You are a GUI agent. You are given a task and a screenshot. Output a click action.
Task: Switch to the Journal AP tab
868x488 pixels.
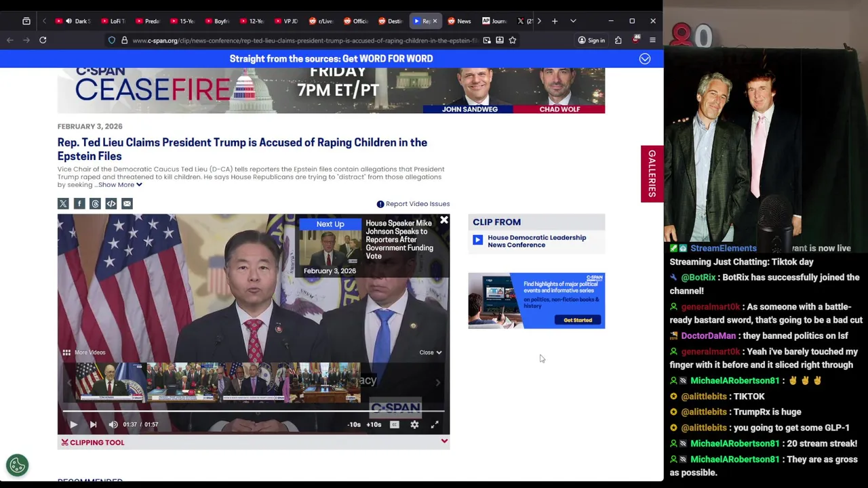494,21
